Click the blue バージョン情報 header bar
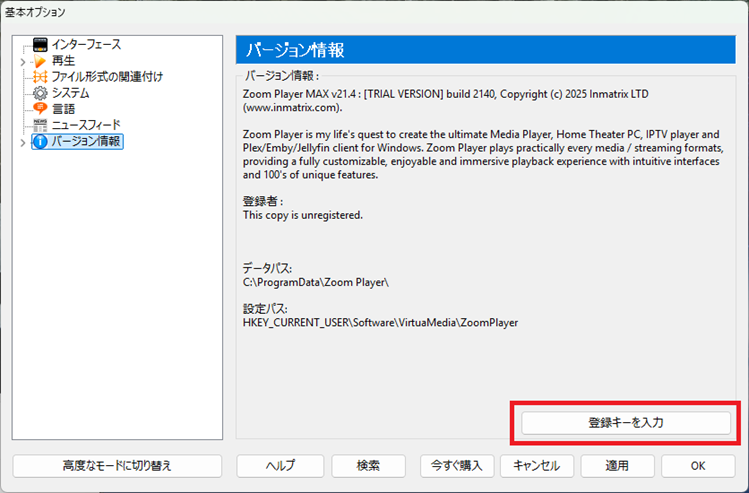This screenshot has width=749, height=493. (485, 50)
